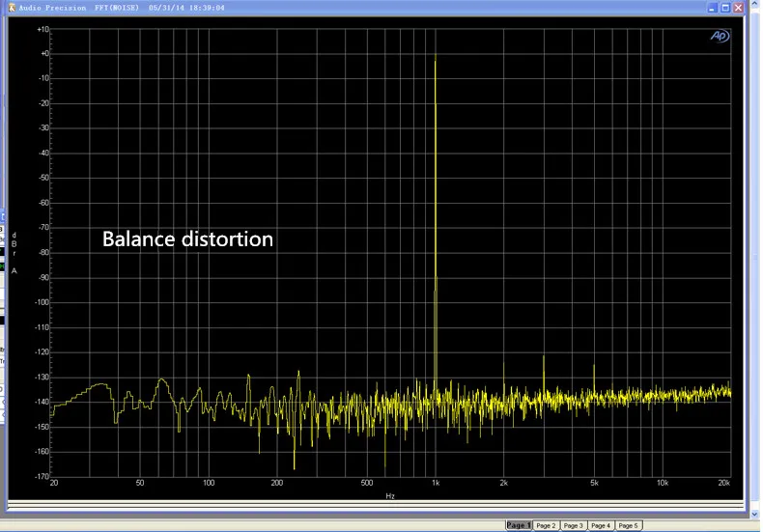Click the '+0' label on the vertical axis
763x532 pixels.
tap(44, 53)
